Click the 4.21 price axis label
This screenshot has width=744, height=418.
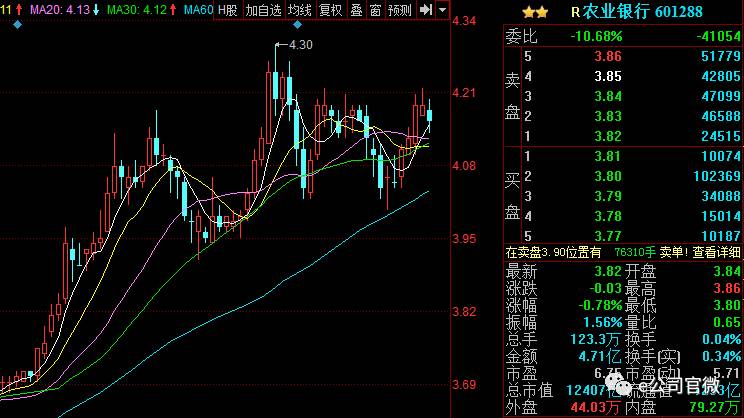click(x=464, y=93)
